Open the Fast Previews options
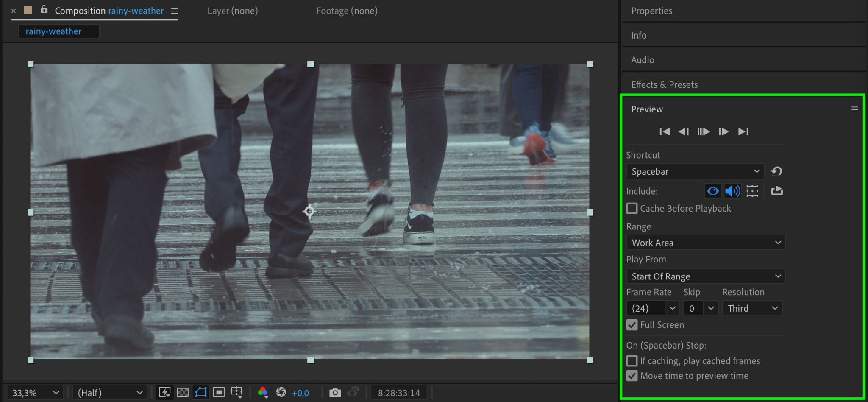 [x=164, y=393]
